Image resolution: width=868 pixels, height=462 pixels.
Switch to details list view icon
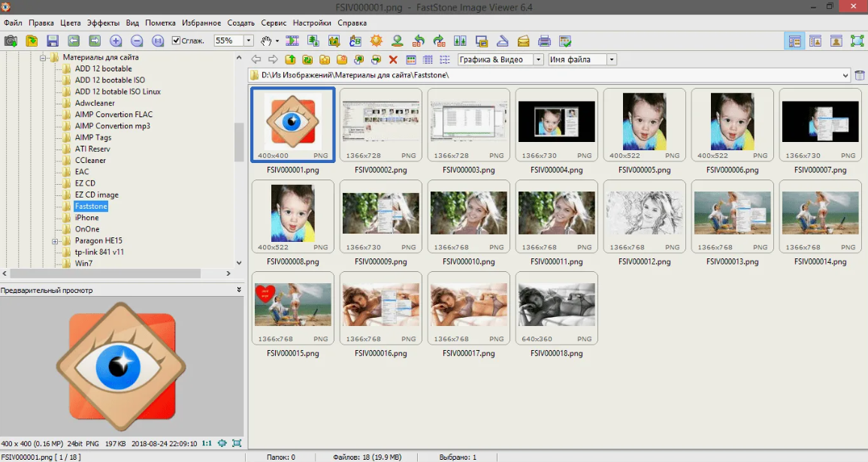[x=428, y=59]
